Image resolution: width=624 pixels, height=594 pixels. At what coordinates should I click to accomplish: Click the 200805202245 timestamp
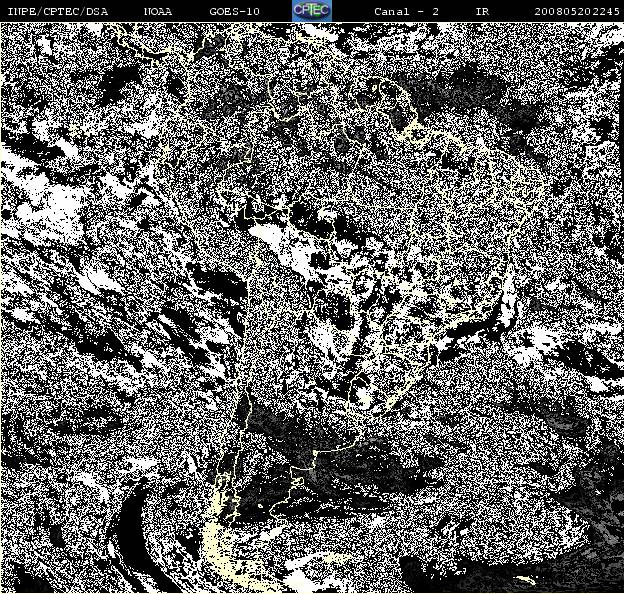tap(577, 12)
